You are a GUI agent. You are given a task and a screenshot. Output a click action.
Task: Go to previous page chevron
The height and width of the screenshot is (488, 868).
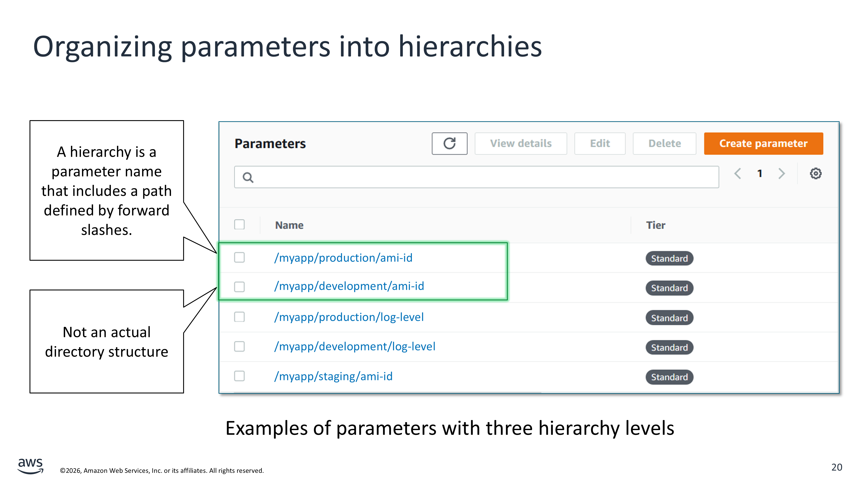click(x=738, y=174)
